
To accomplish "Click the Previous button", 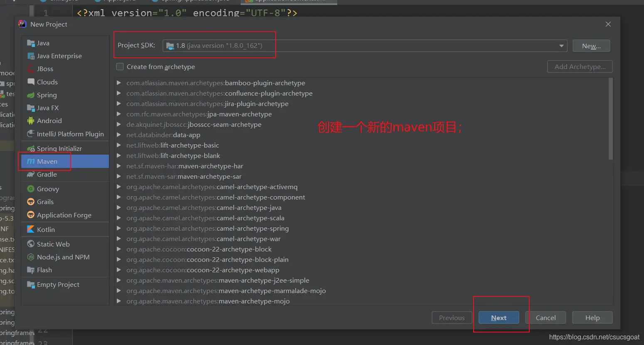I will (452, 318).
